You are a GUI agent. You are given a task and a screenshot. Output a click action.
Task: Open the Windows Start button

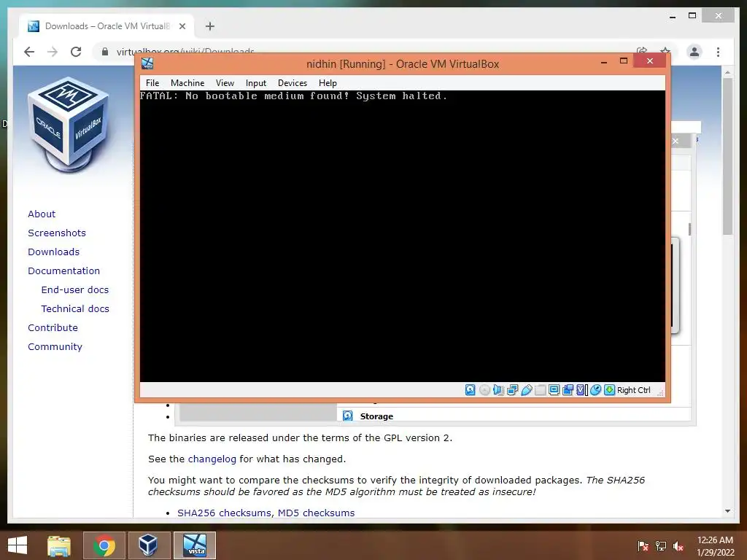tap(18, 545)
